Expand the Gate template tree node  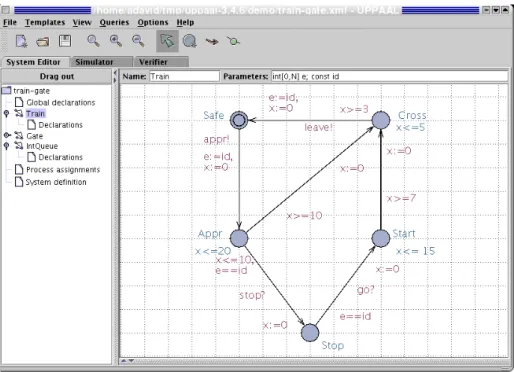click(7, 135)
